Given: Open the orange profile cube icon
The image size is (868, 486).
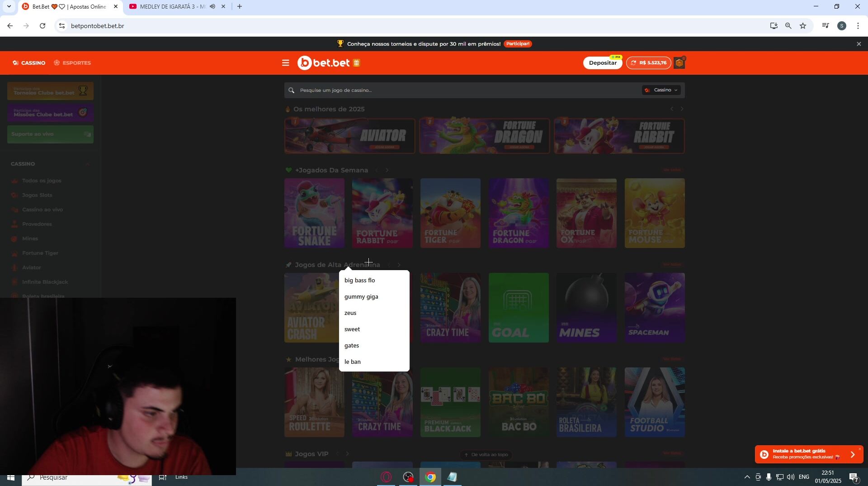Looking at the screenshot, I should tap(679, 63).
